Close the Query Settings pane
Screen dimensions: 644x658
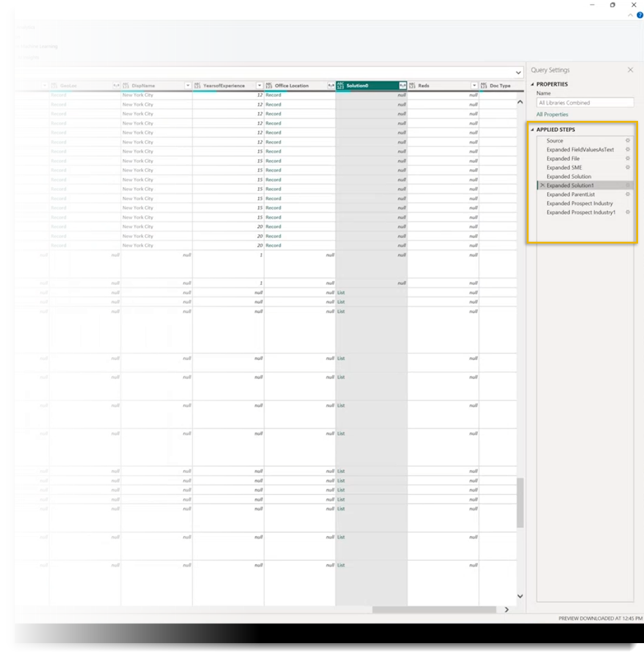630,70
